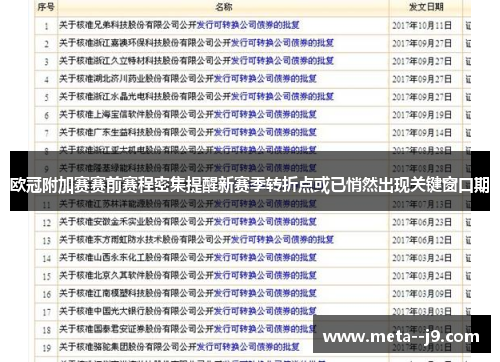
Task: Click row number 14 in 序号 column
Action: [x=46, y=259]
